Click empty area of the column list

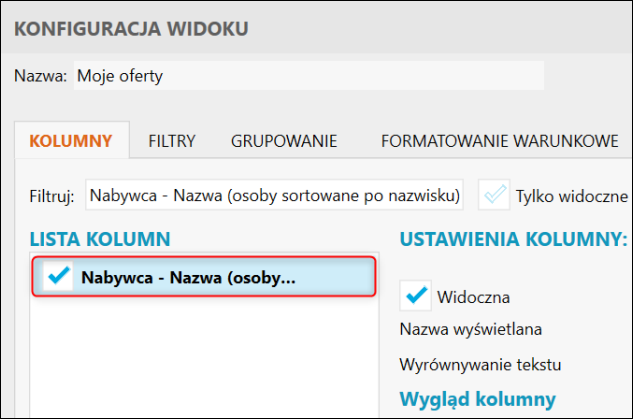[x=204, y=355]
